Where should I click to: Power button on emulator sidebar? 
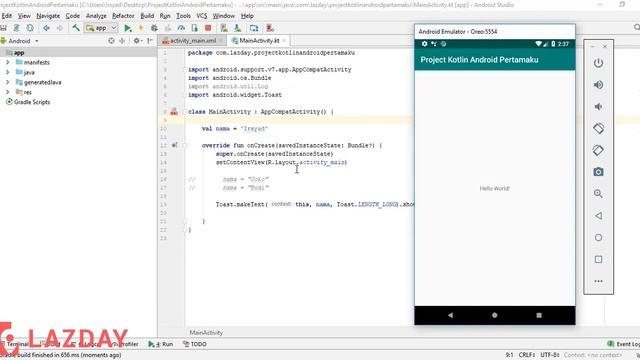tap(598, 63)
